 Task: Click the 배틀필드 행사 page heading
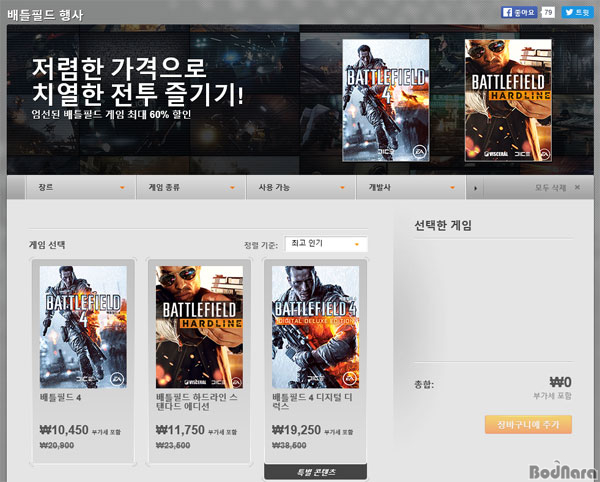point(45,15)
